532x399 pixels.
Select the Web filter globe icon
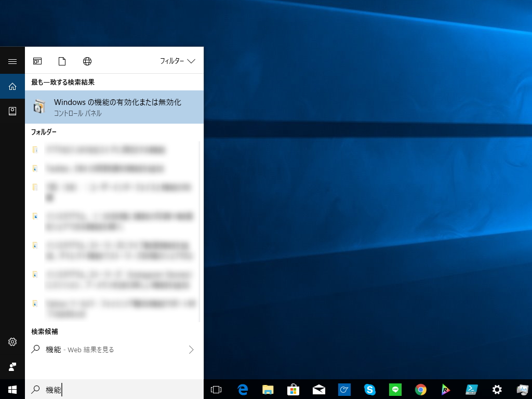(x=87, y=61)
